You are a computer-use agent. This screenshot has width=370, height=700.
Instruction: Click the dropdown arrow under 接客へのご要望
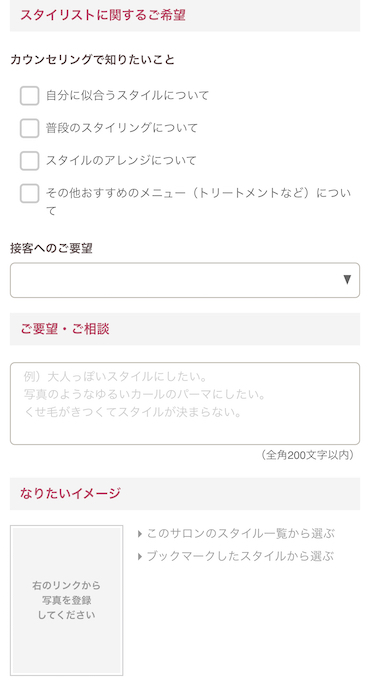(347, 280)
